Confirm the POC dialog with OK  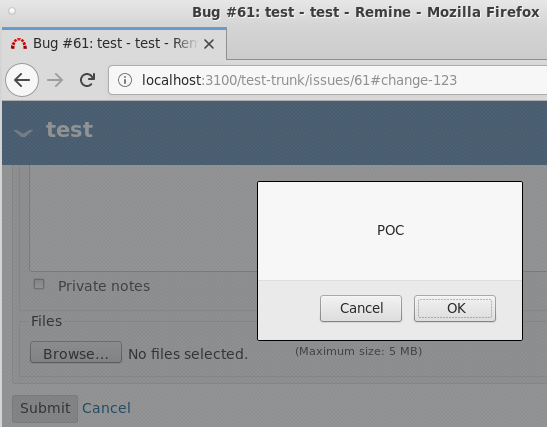pos(455,308)
